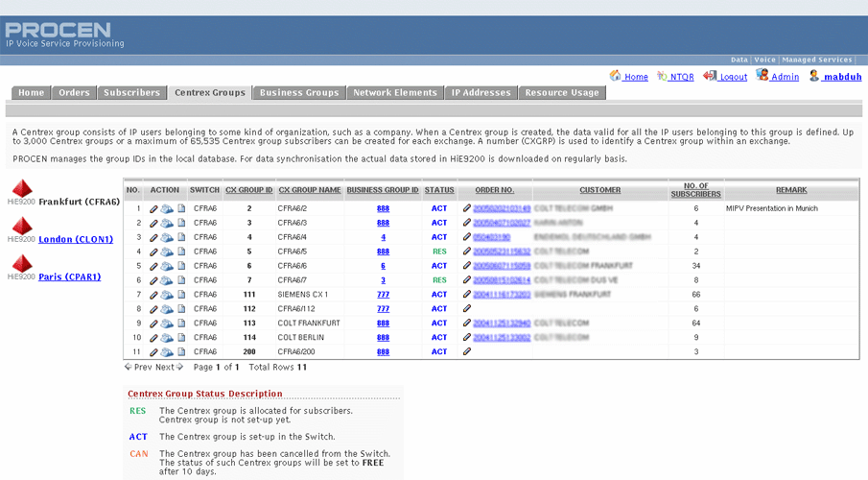Click the order pencil icon in CFRA6/112 row
Viewport: 868px width, 480px height.
(467, 309)
